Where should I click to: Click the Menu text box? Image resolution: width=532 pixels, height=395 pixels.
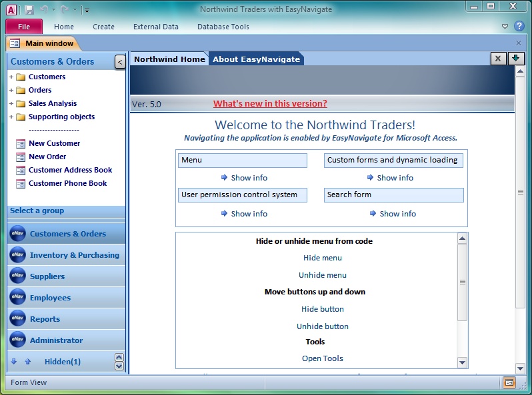point(243,161)
